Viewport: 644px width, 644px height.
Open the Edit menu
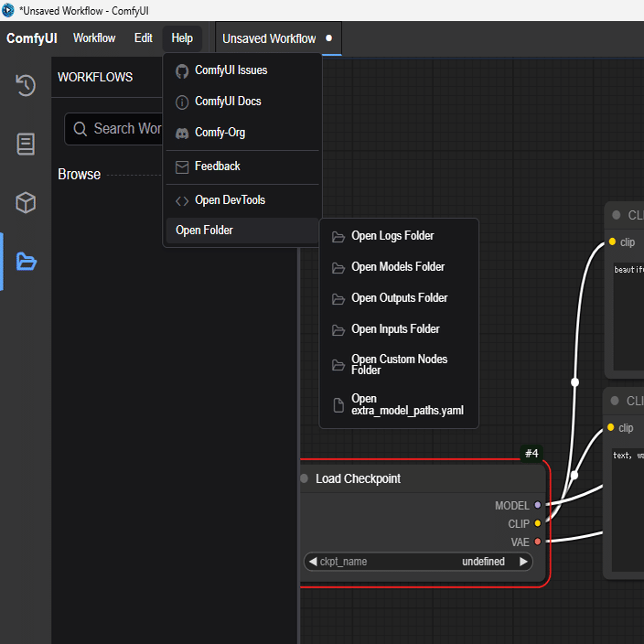[144, 38]
